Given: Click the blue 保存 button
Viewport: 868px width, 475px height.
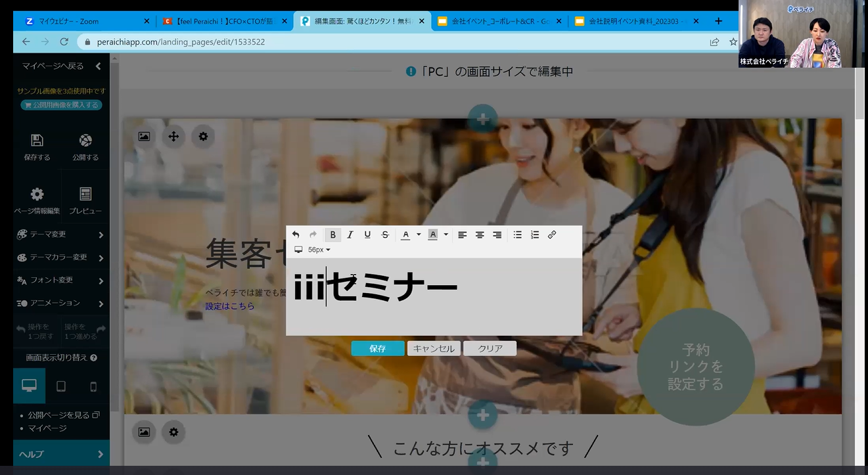Looking at the screenshot, I should point(378,349).
